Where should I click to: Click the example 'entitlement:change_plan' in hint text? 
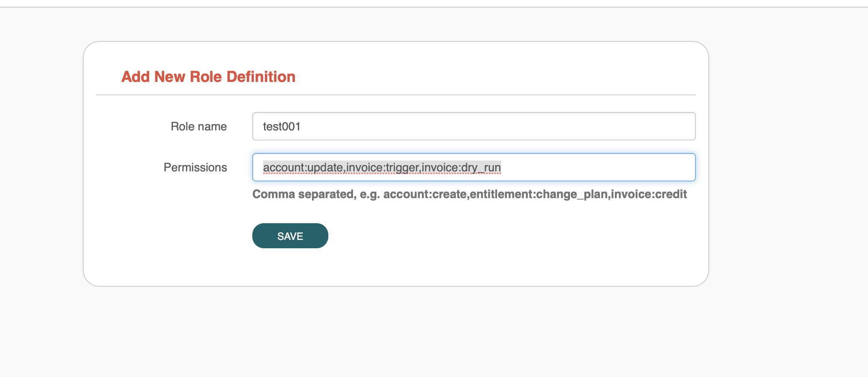click(x=539, y=194)
